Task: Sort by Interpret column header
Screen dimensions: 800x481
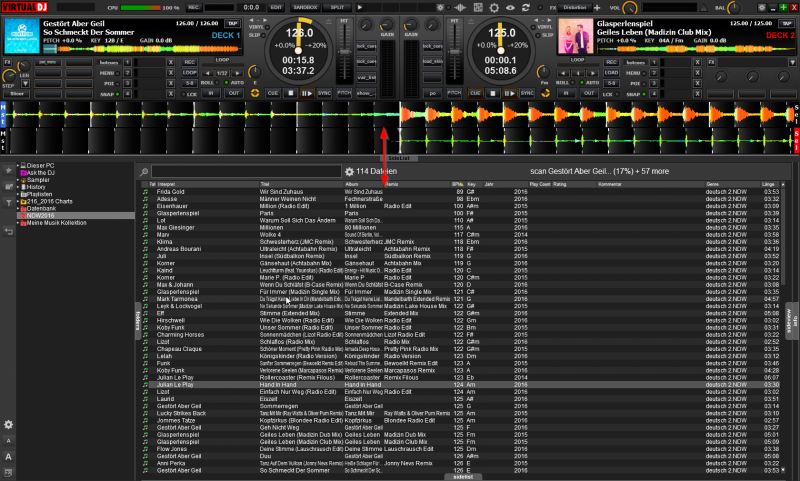Action: 166,184
